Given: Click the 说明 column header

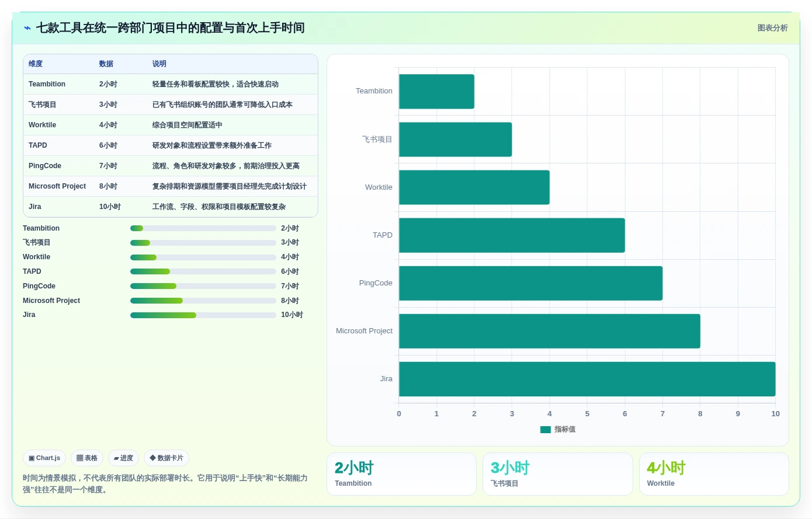Looking at the screenshot, I should coord(159,64).
